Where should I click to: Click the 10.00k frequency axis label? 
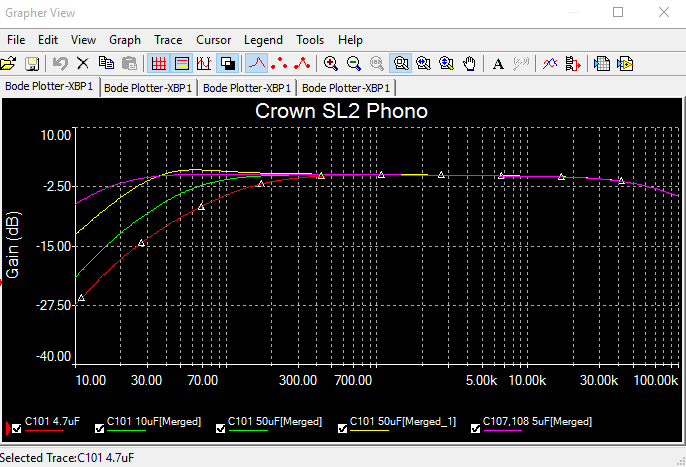527,380
